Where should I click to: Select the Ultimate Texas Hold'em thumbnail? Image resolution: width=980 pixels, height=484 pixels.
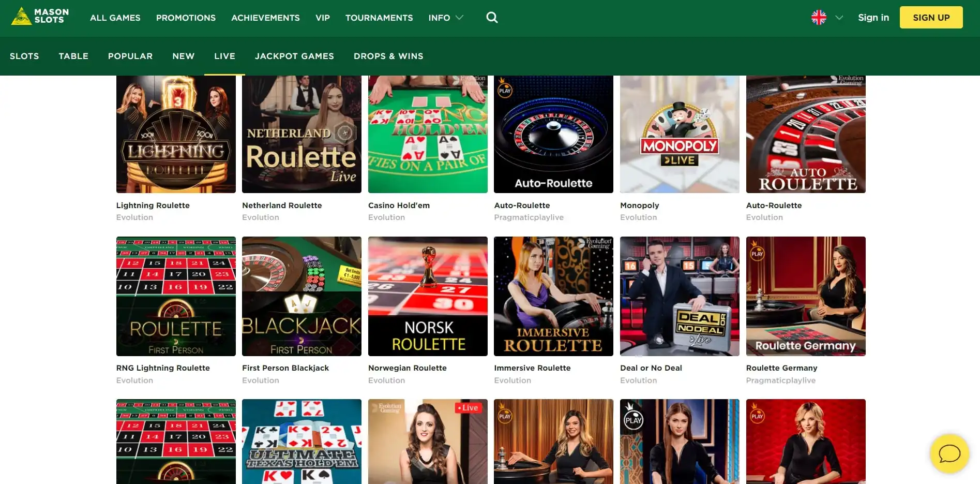pyautogui.click(x=301, y=441)
